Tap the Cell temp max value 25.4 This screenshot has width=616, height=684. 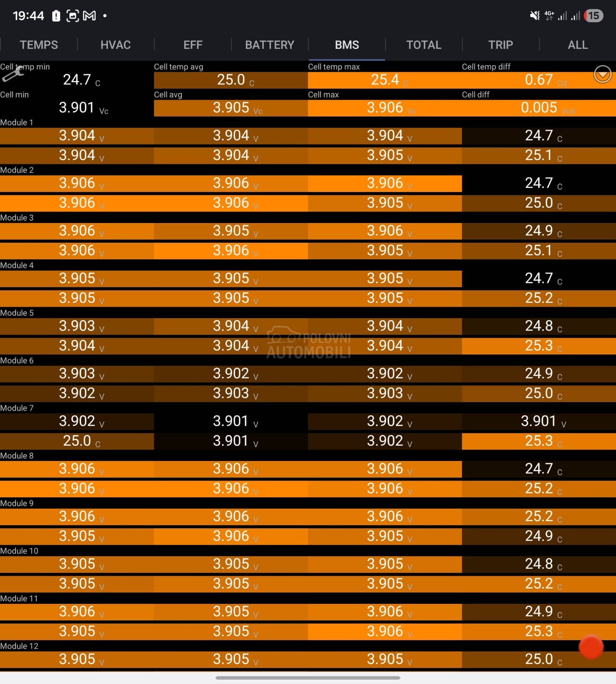click(x=385, y=80)
